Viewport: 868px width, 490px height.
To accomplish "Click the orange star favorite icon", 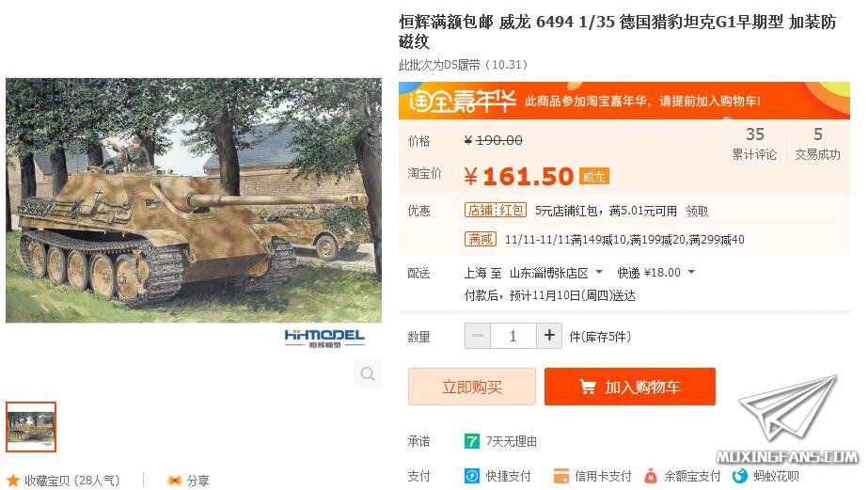I will tap(13, 480).
